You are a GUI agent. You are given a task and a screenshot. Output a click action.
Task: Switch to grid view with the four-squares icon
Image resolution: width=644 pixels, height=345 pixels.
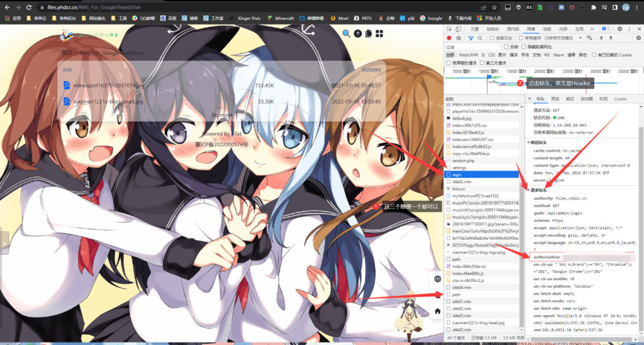tap(379, 33)
